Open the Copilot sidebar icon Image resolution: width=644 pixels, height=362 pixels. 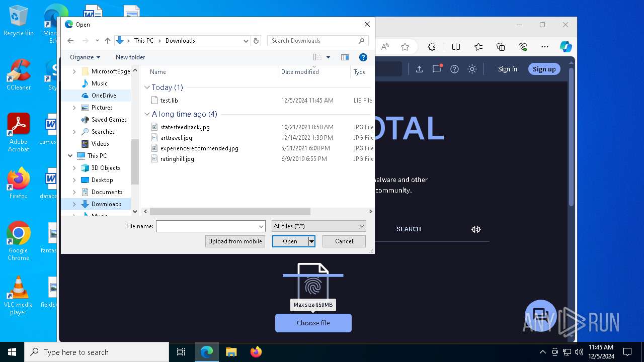566,47
